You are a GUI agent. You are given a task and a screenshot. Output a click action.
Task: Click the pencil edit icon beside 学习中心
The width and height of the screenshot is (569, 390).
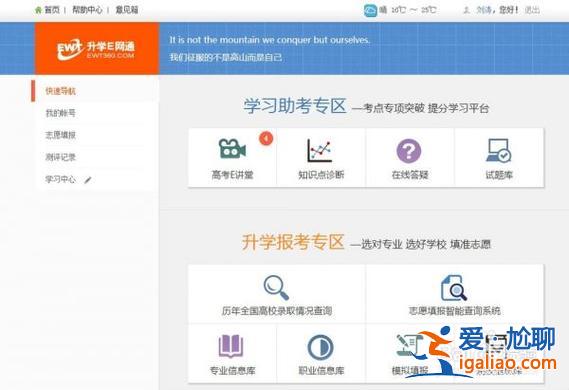(87, 180)
